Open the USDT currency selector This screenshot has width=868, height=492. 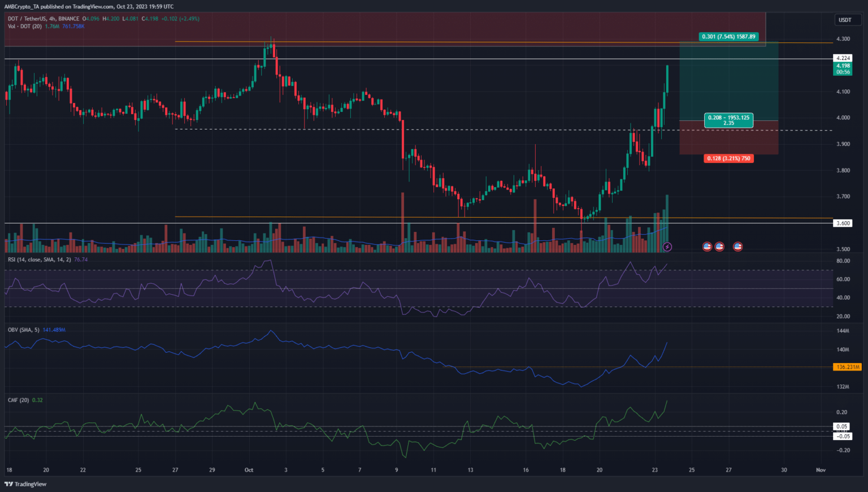pos(845,20)
